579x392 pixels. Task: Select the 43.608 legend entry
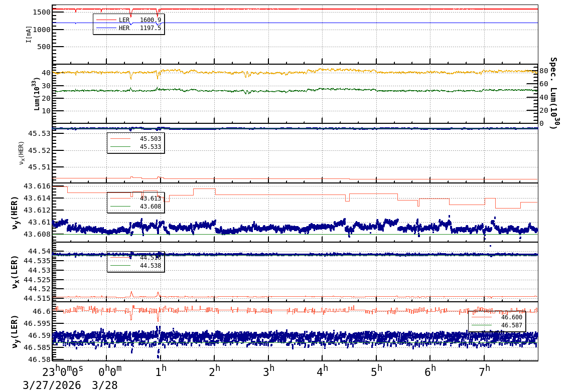[150, 207]
